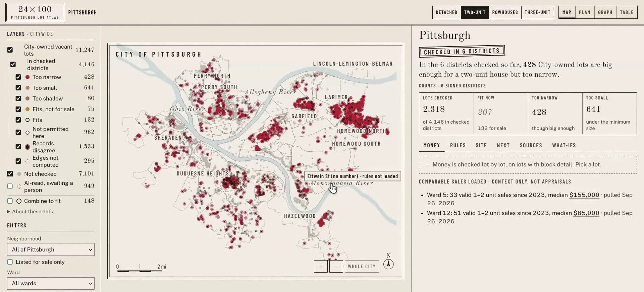Switch to the Graph view
Screen dimensions: 644x292
605,12
